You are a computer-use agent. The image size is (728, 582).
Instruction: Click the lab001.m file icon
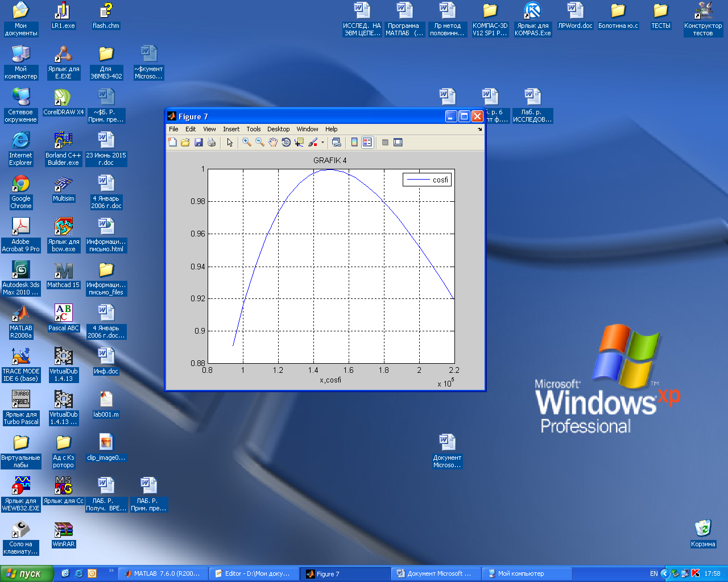coord(106,405)
